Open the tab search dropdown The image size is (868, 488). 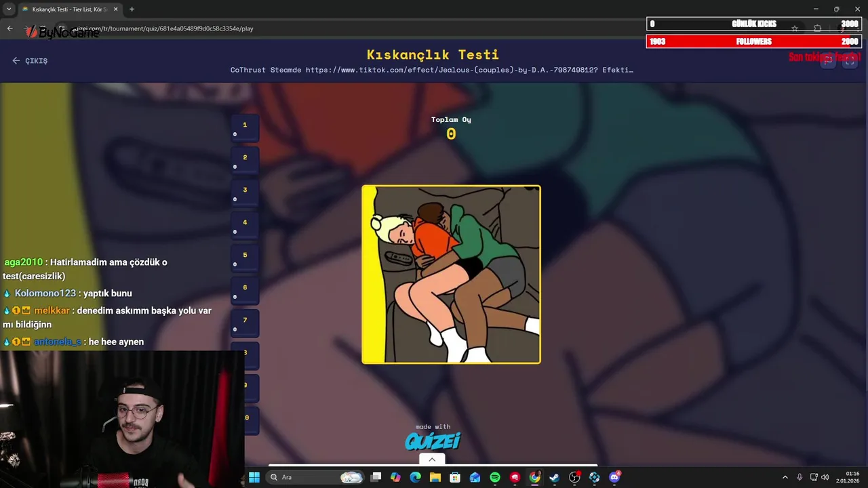9,9
